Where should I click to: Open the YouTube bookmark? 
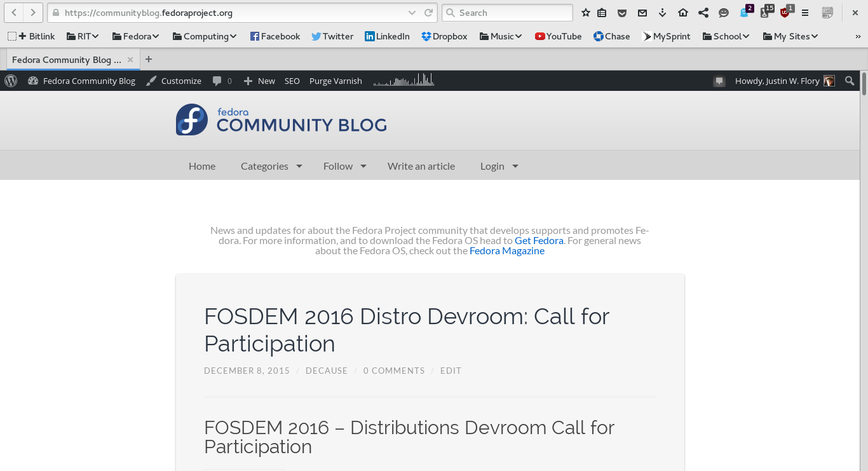tap(558, 36)
